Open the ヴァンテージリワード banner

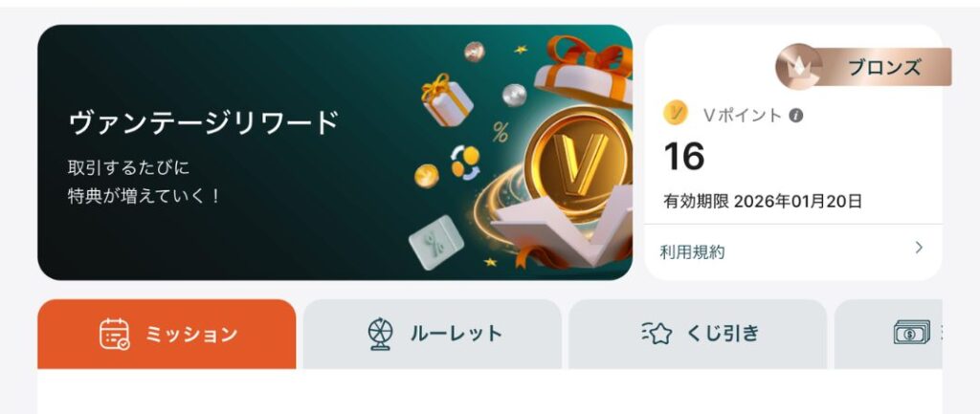(335, 152)
